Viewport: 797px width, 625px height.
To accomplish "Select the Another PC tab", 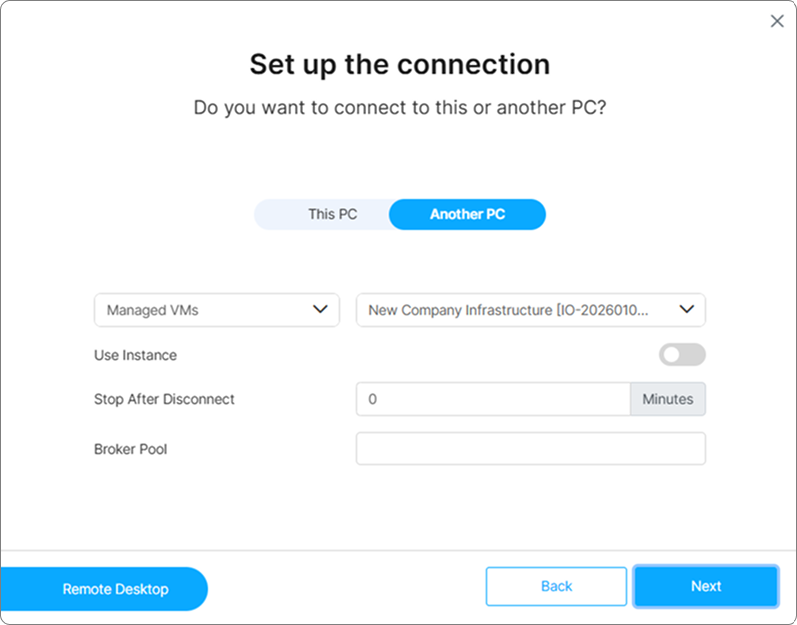I will [x=467, y=215].
